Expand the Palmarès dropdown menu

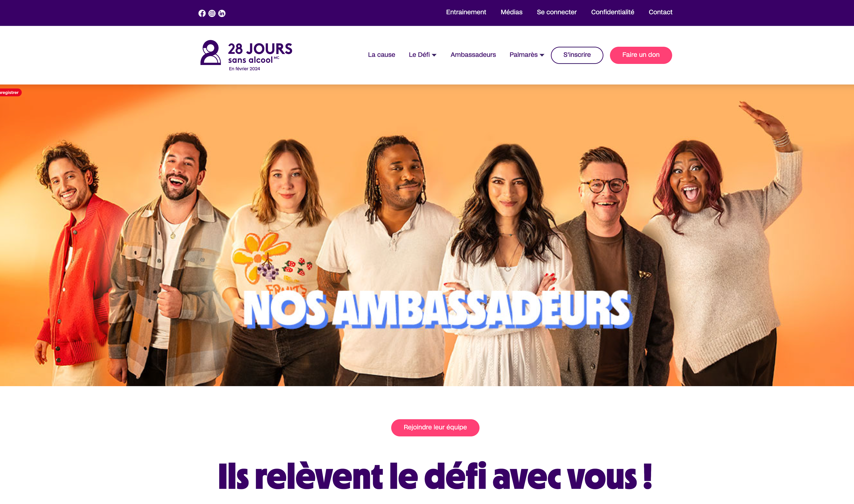(x=527, y=55)
